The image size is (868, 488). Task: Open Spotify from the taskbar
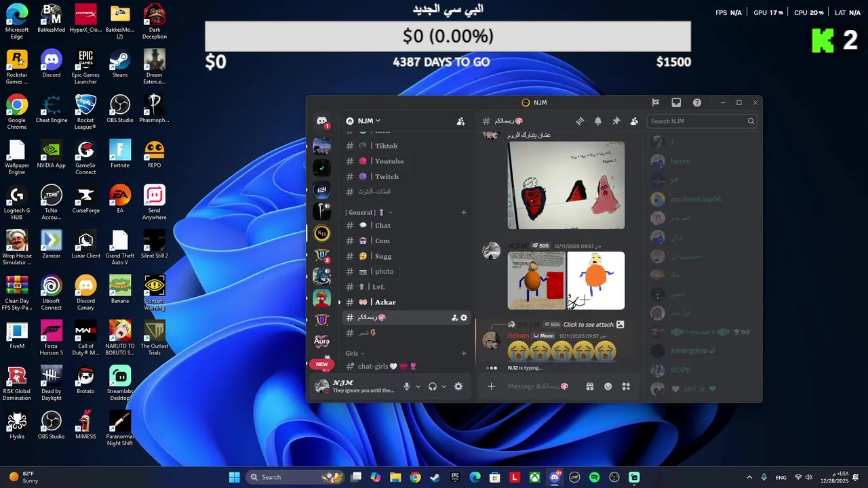[x=594, y=477]
